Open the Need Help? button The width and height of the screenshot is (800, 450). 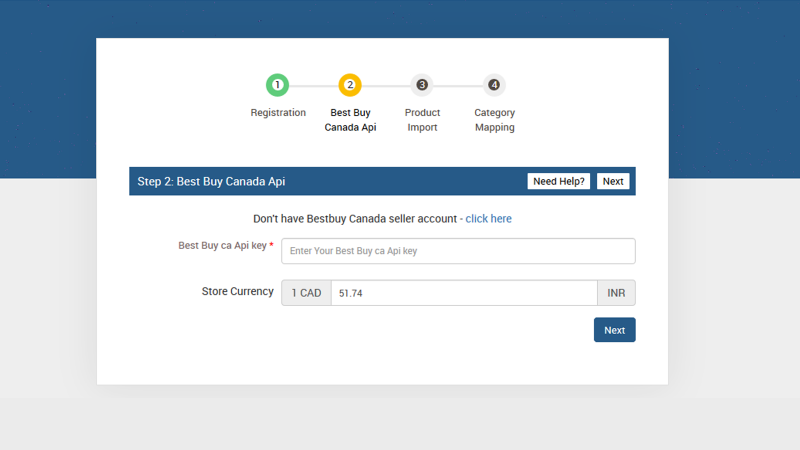(x=559, y=181)
